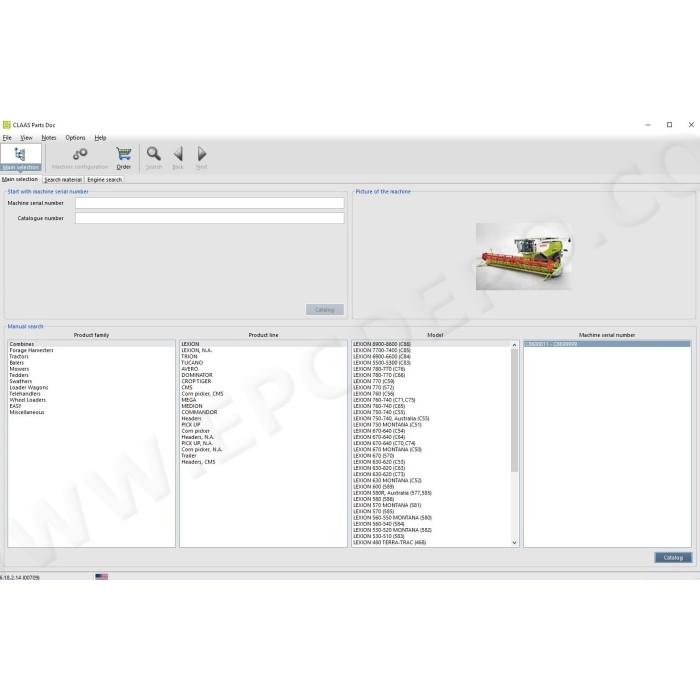The width and height of the screenshot is (700, 700).
Task: Select DOMINATOR product line
Action: (x=263, y=375)
